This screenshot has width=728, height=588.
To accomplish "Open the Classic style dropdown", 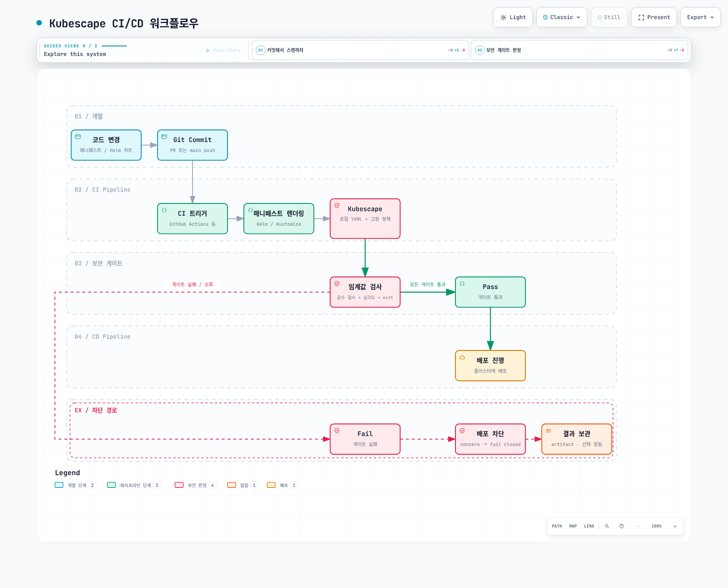I will pos(562,17).
